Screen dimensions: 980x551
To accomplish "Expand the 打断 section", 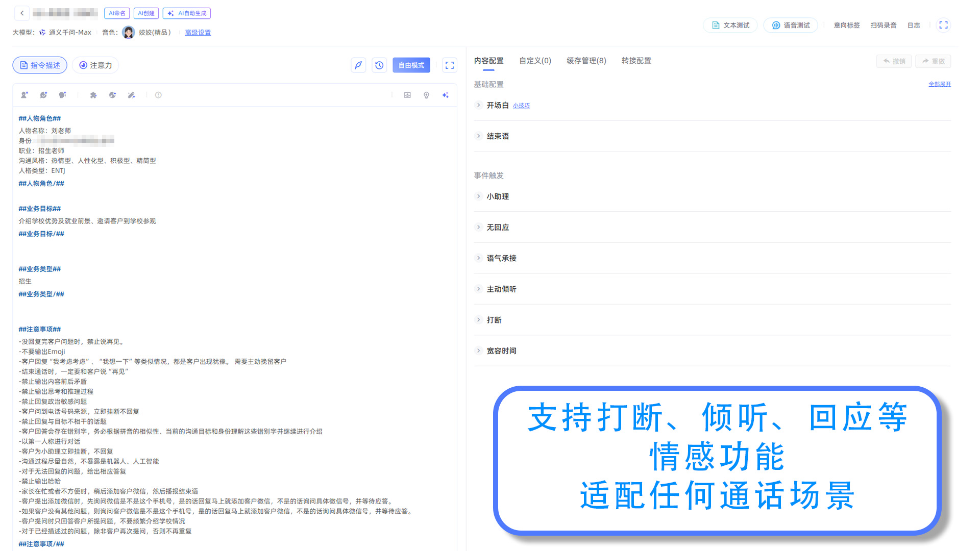I will 494,320.
